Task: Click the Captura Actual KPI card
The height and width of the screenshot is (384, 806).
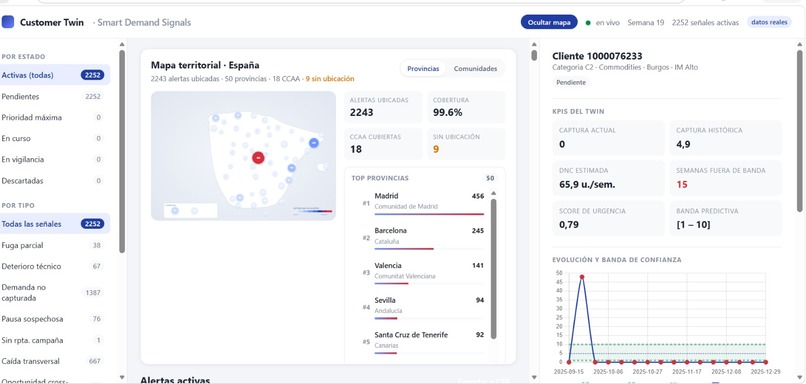Action: pyautogui.click(x=609, y=138)
